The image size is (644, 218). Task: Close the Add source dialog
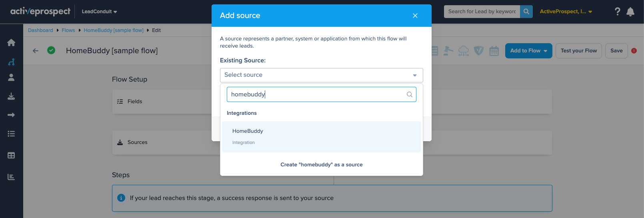pyautogui.click(x=415, y=16)
